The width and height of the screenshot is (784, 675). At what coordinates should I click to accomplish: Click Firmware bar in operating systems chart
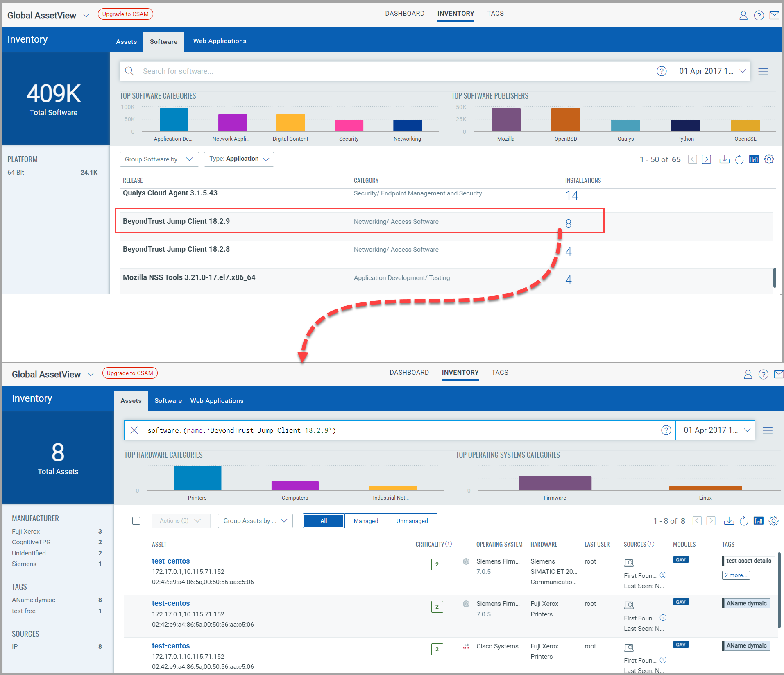coord(555,483)
